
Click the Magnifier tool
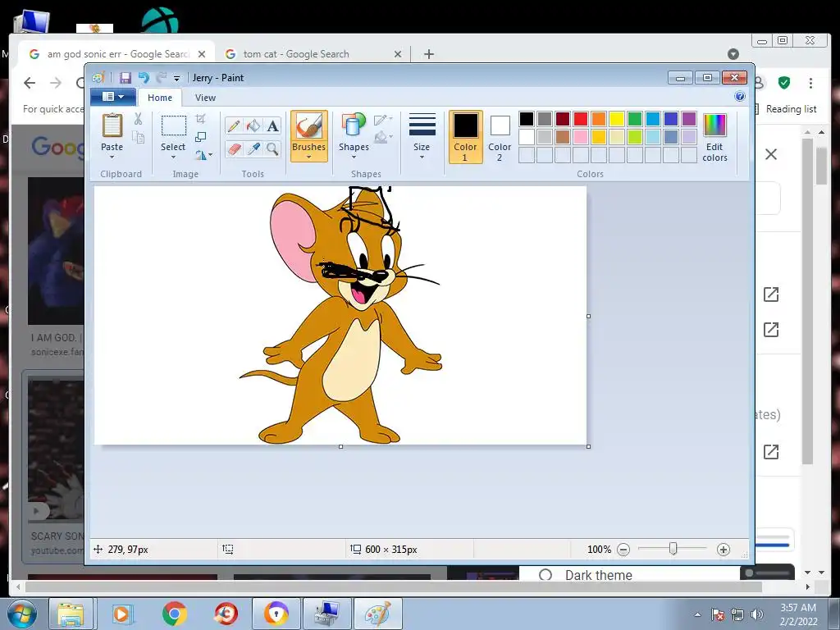click(272, 148)
